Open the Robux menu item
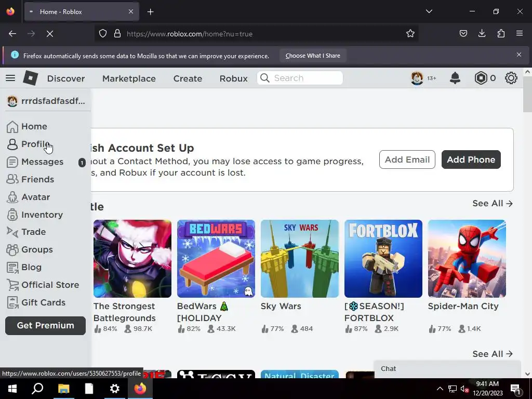Image resolution: width=532 pixels, height=399 pixels. coord(233,78)
